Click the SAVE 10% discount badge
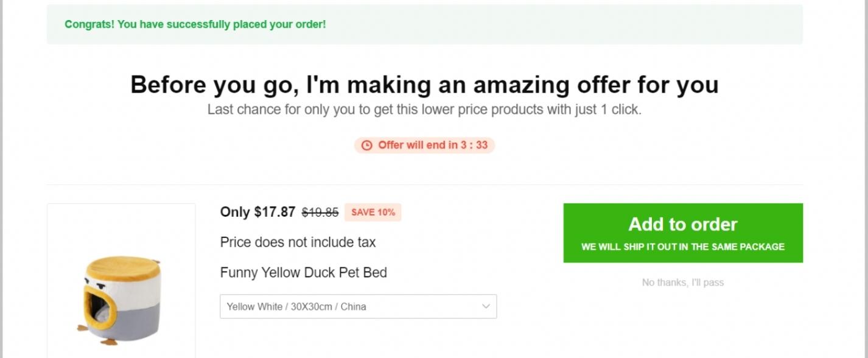 pos(373,212)
